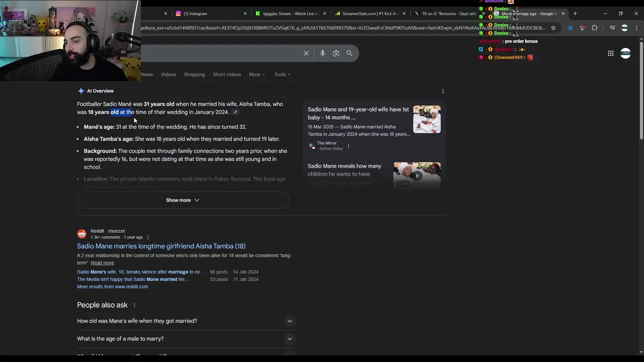Open 'Sadio Mane and 19-year-old wife' article
644x362 pixels.
pos(358,114)
